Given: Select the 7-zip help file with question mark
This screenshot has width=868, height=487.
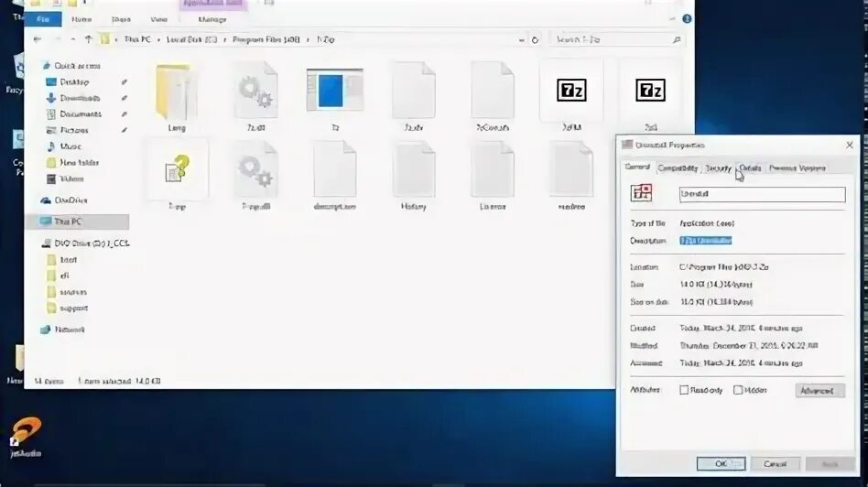Looking at the screenshot, I should point(177,168).
